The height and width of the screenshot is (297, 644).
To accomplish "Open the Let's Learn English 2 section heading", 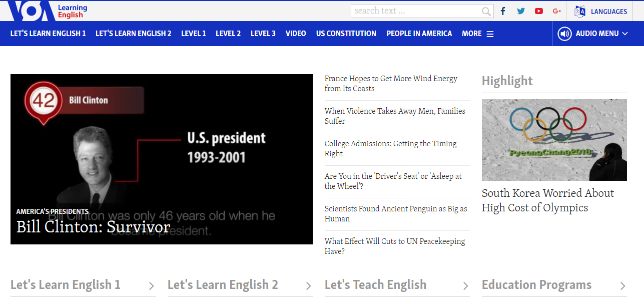I will (223, 285).
